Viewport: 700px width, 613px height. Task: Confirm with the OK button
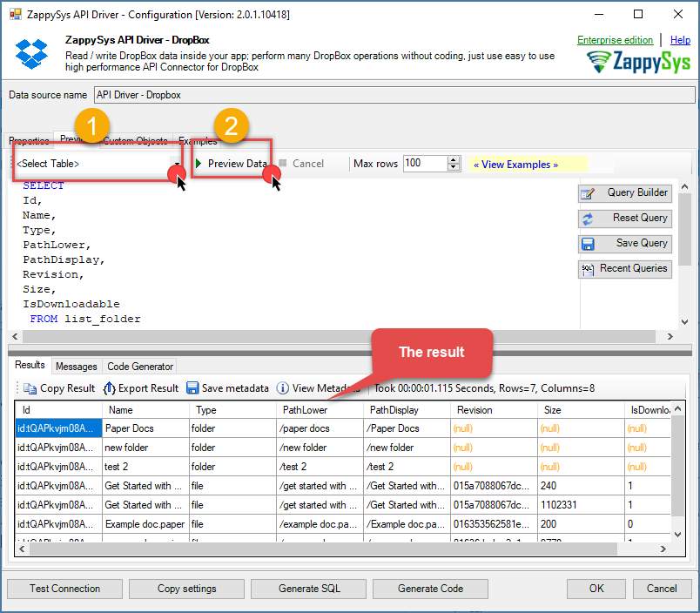click(x=596, y=589)
